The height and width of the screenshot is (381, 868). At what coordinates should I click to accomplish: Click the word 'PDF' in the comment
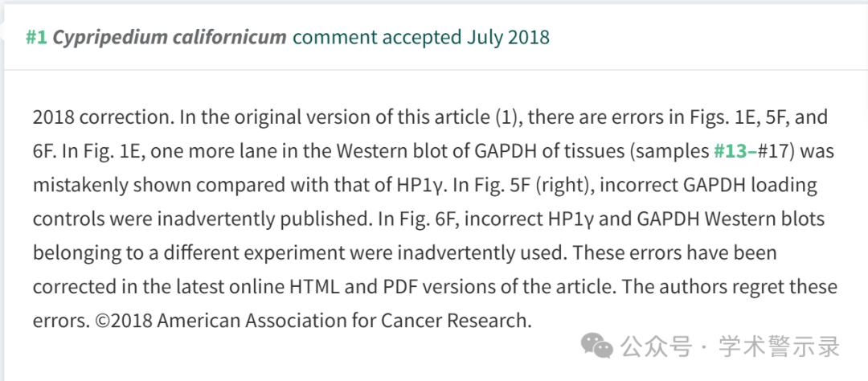tap(396, 287)
